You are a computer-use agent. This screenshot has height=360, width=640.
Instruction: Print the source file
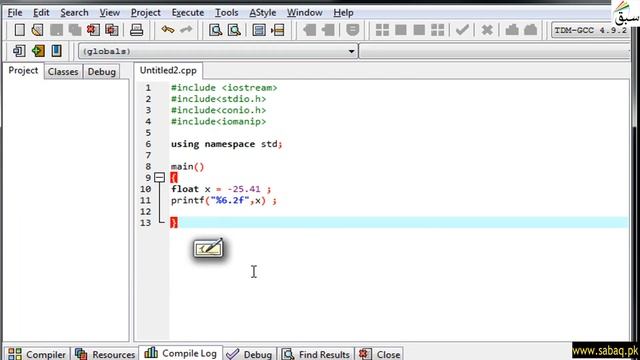(x=136, y=30)
